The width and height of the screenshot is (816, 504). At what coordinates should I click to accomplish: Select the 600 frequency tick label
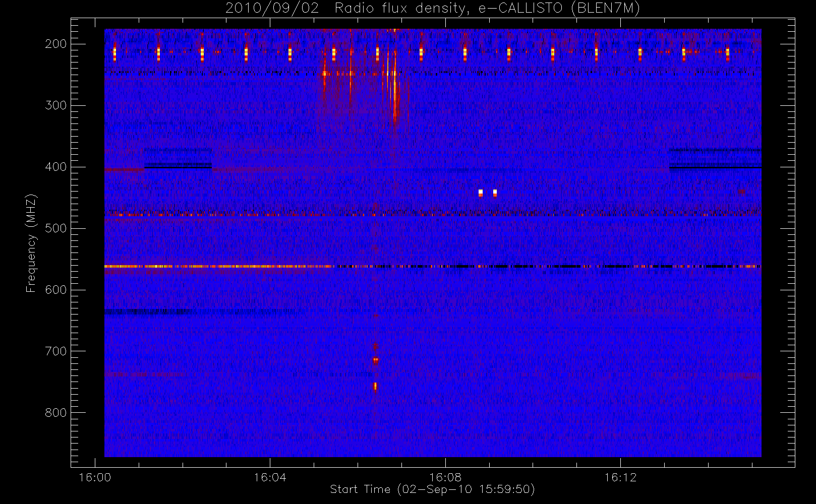[56, 290]
